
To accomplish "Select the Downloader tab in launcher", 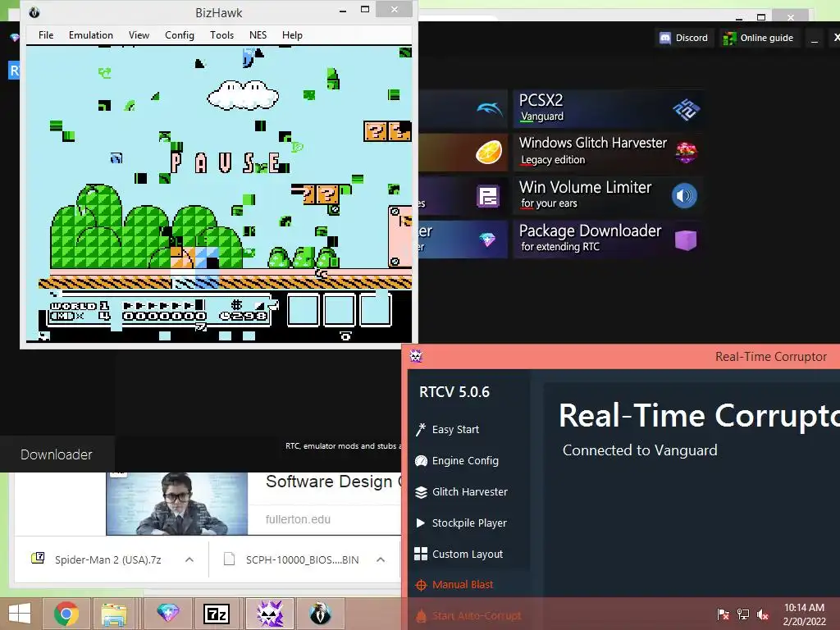I will [x=57, y=454].
